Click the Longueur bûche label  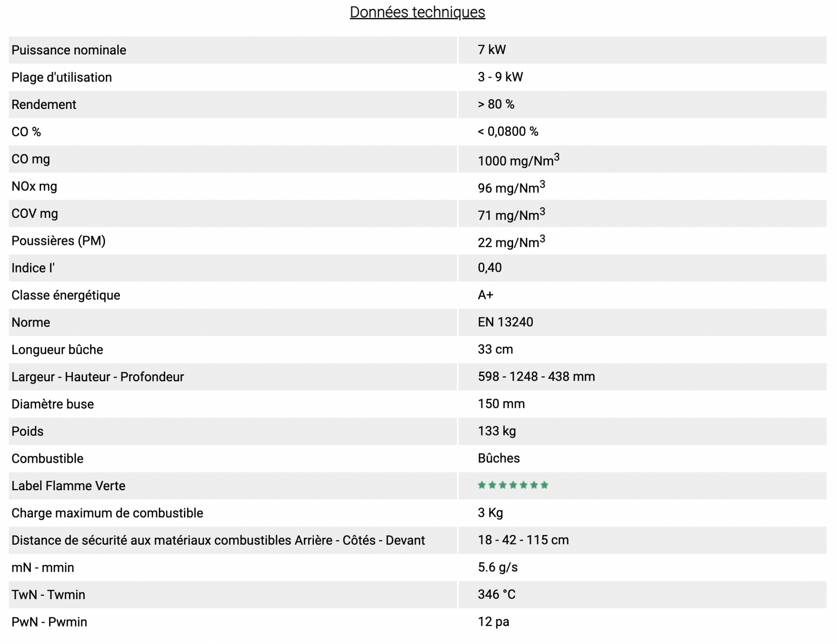click(57, 350)
